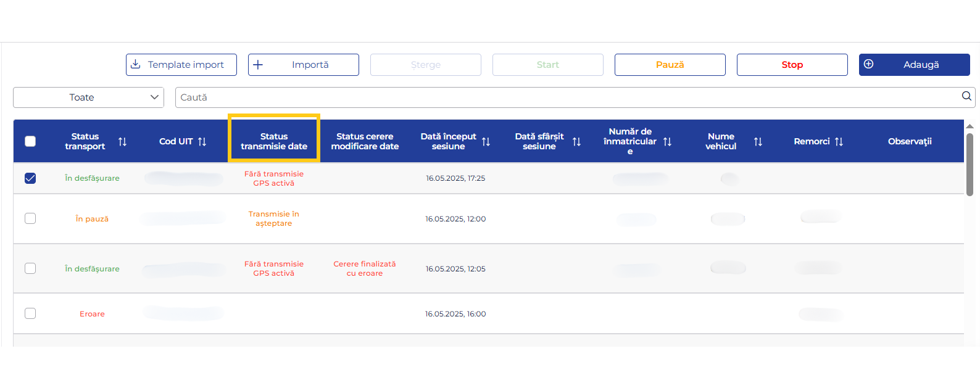Sort by Status transport column

(x=122, y=142)
